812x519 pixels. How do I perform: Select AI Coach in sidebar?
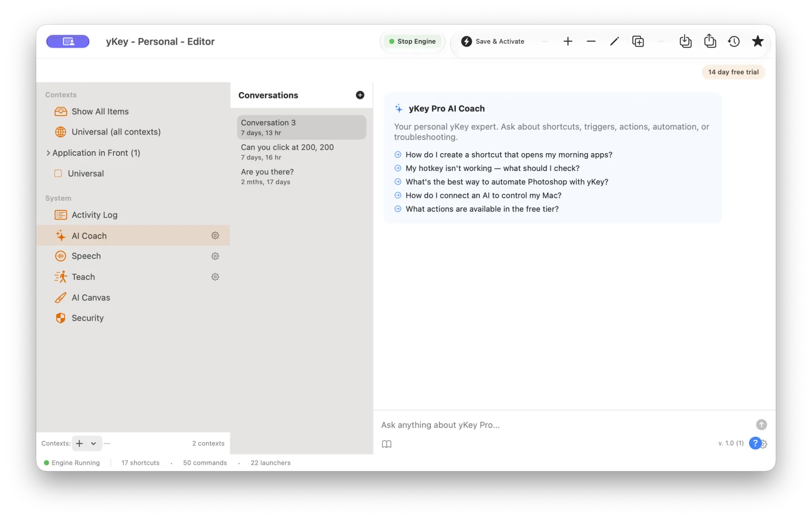133,236
